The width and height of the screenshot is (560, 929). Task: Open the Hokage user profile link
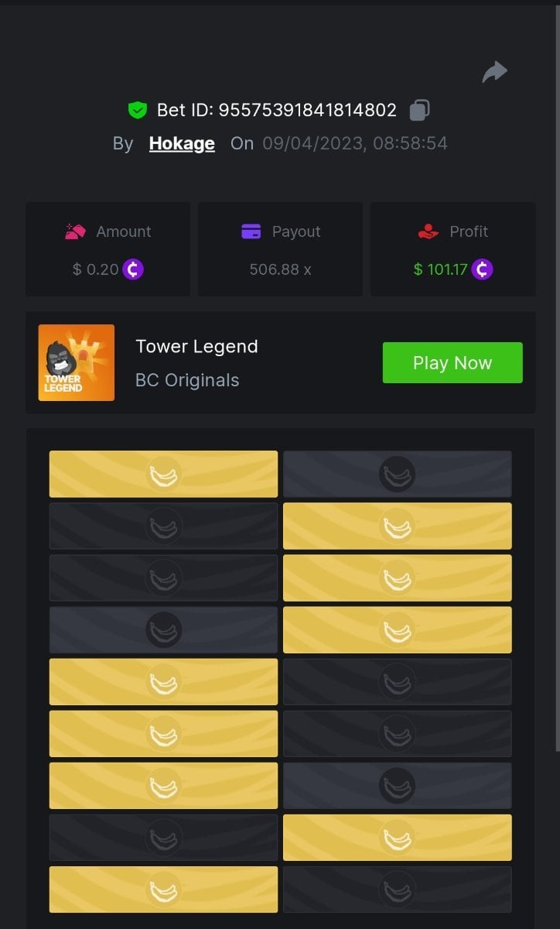[182, 143]
